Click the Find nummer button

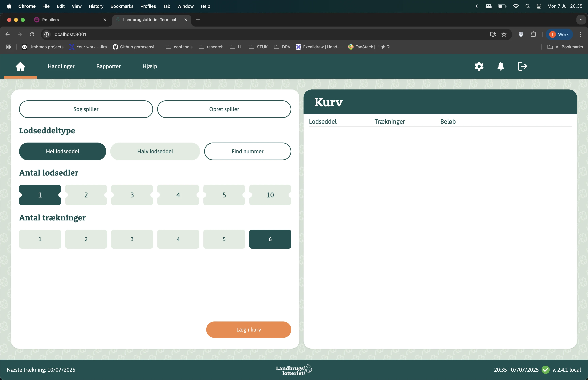(x=248, y=151)
